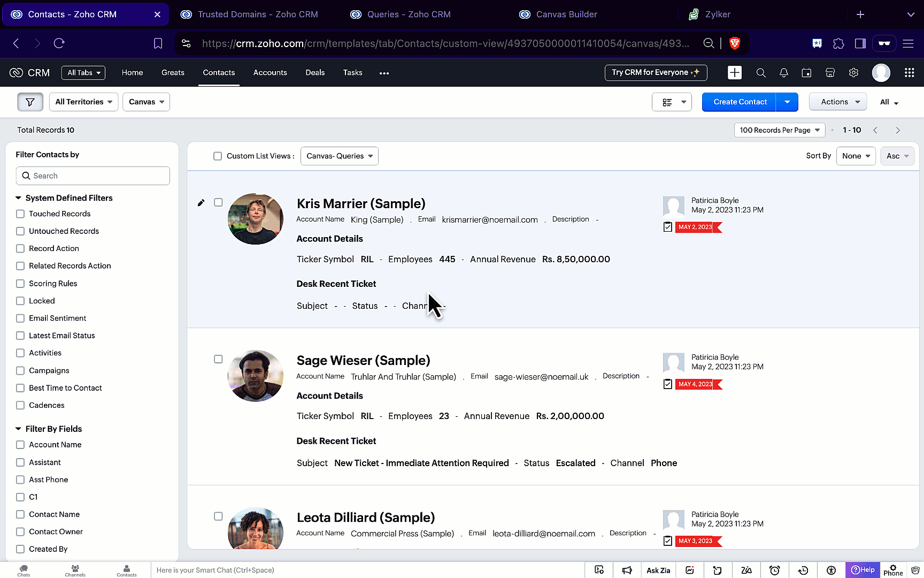Open Contacts in the bottom chat bar
The width and height of the screenshot is (924, 578).
click(x=127, y=571)
